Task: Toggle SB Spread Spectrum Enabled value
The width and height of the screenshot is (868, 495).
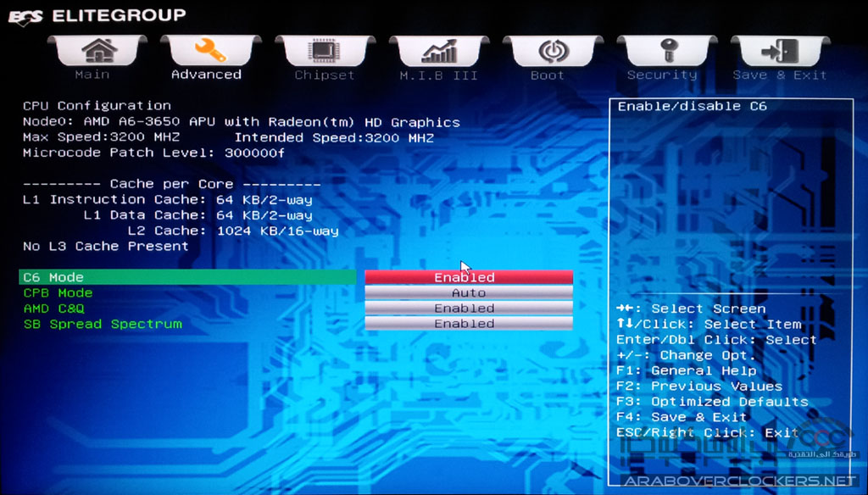Action: point(469,324)
